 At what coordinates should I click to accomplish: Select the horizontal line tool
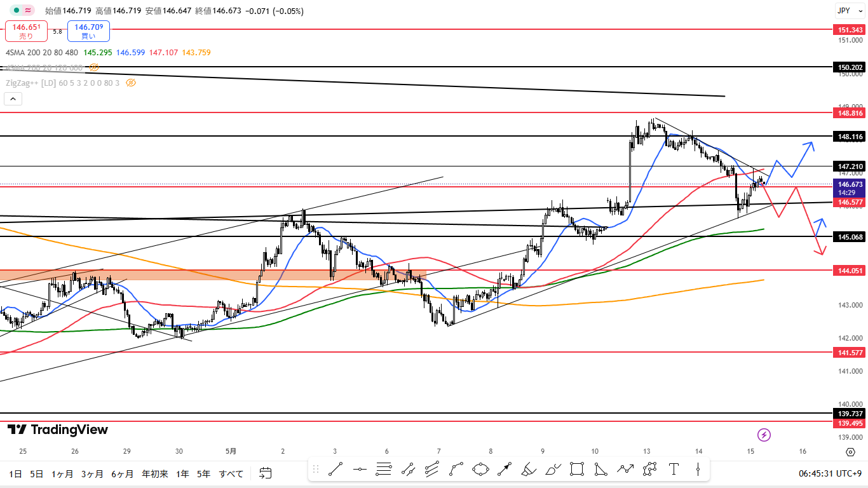coord(360,470)
